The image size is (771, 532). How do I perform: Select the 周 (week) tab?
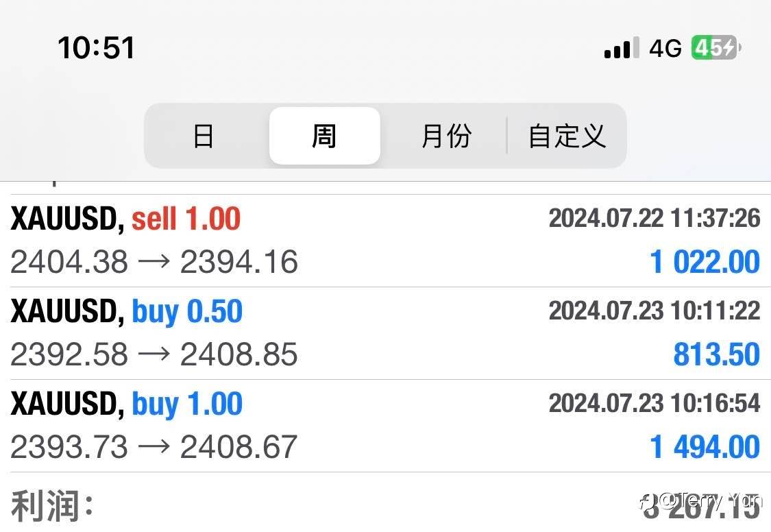point(324,136)
